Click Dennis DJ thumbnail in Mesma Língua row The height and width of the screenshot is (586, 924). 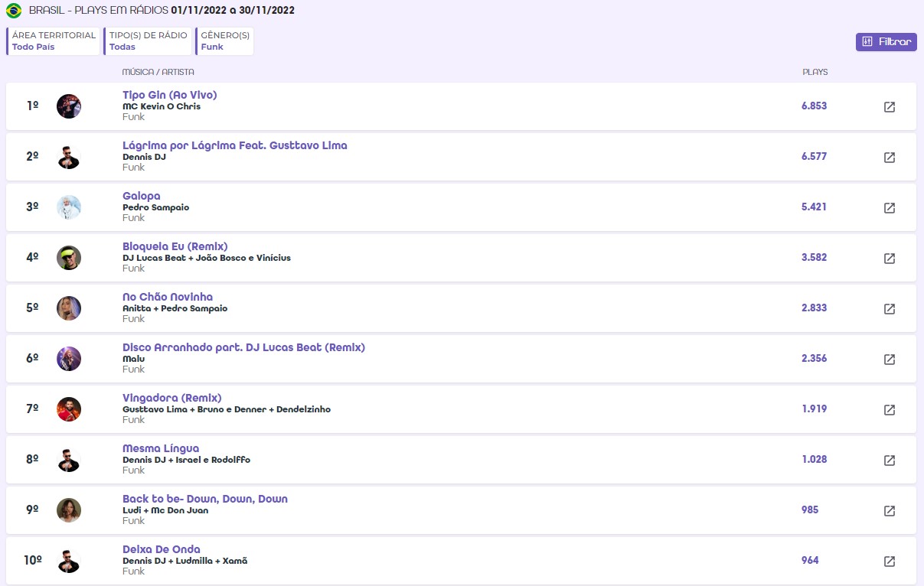point(69,460)
